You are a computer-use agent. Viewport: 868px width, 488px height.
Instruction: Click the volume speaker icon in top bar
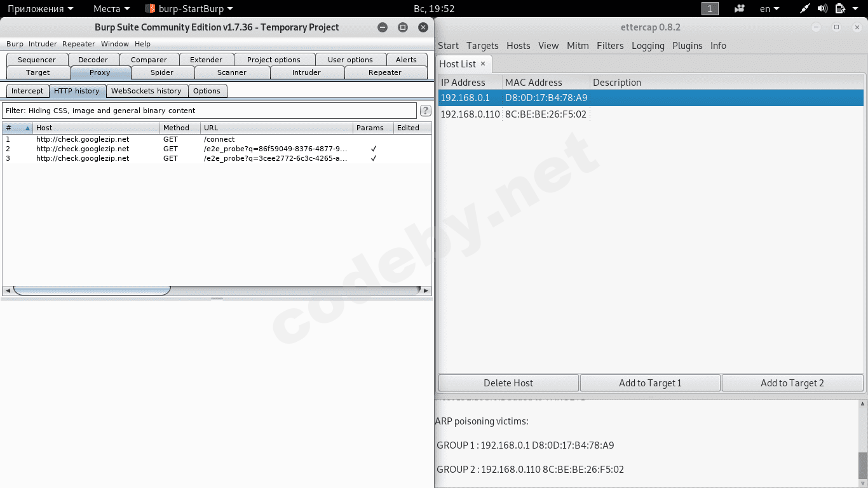tap(823, 9)
